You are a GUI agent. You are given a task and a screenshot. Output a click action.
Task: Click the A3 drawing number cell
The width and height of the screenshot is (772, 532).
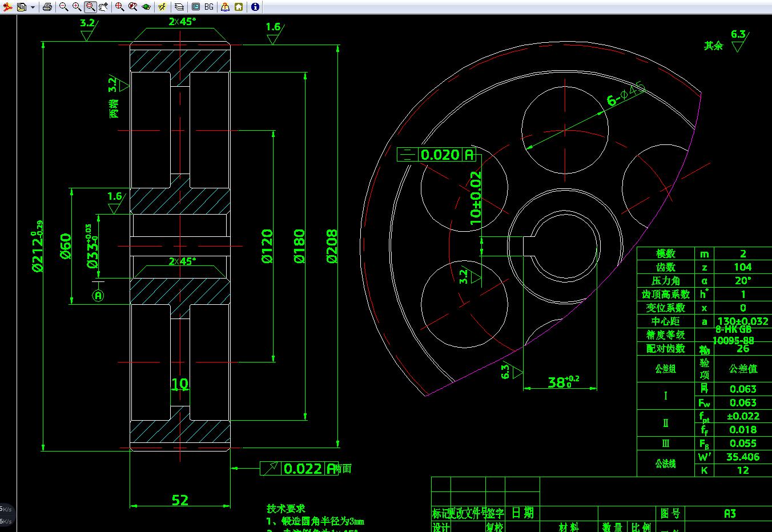tap(729, 513)
